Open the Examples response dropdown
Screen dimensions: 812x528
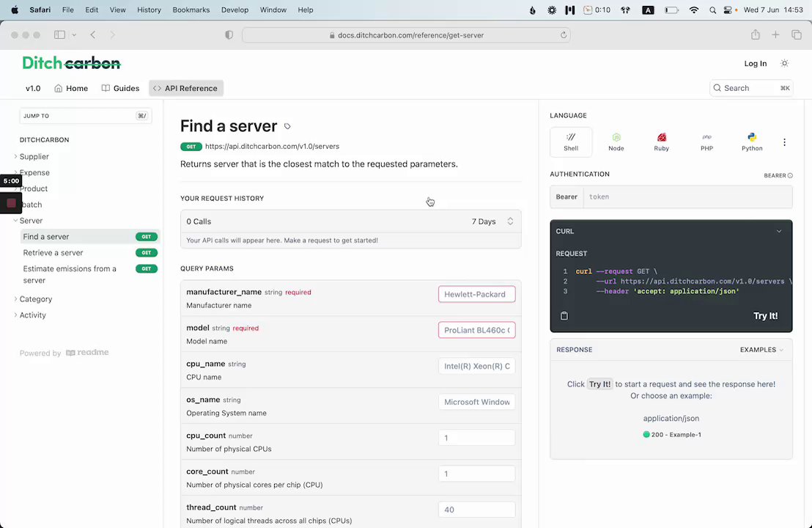click(761, 350)
